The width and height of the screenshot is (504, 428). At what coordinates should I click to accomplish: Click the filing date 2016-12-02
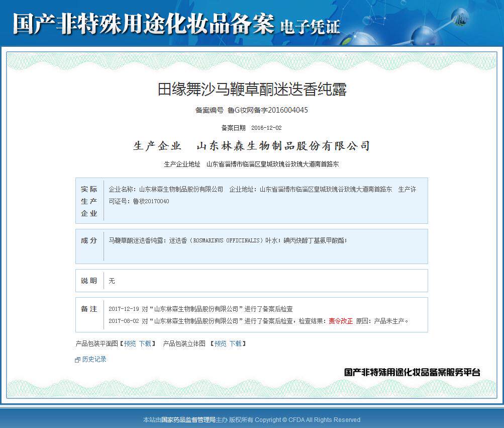point(266,128)
